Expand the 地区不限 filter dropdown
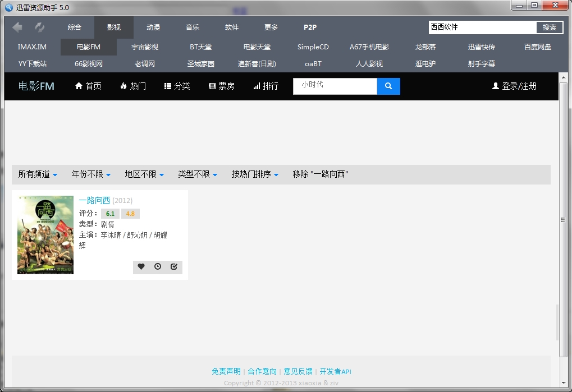 [144, 174]
